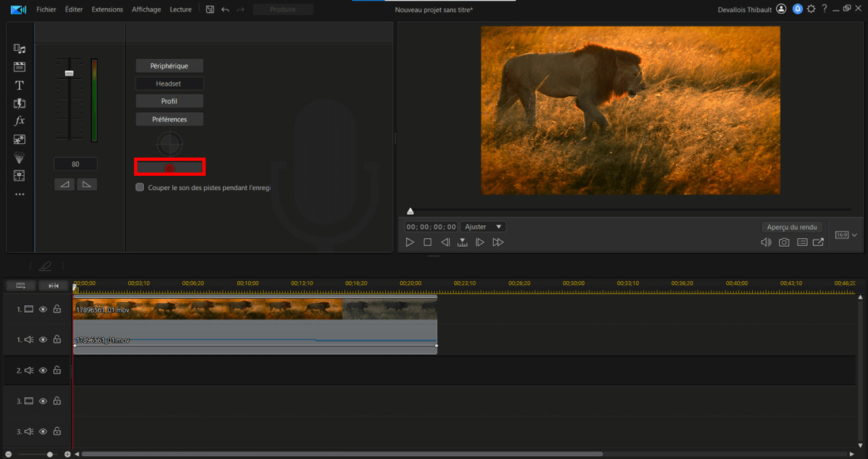This screenshot has height=459, width=868.
Task: Toggle the eye on audio track 3
Action: pyautogui.click(x=43, y=432)
